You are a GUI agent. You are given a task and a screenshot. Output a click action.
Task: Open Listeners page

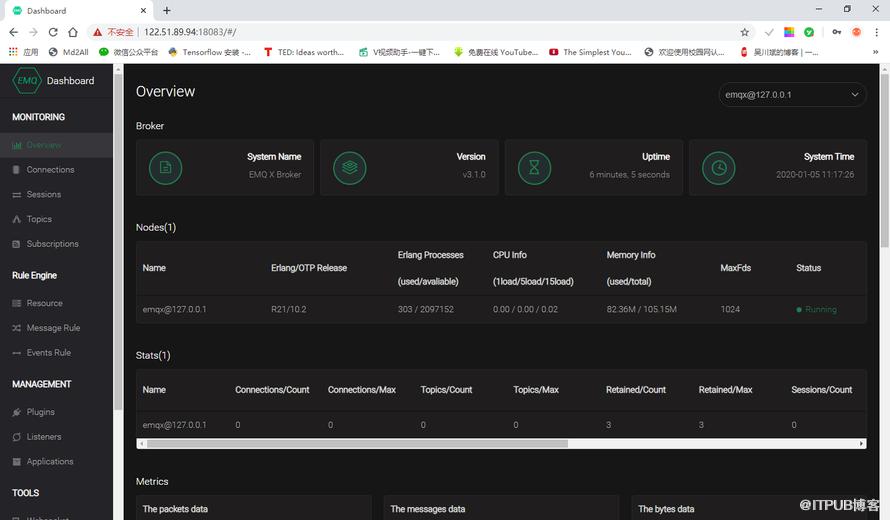tap(44, 437)
